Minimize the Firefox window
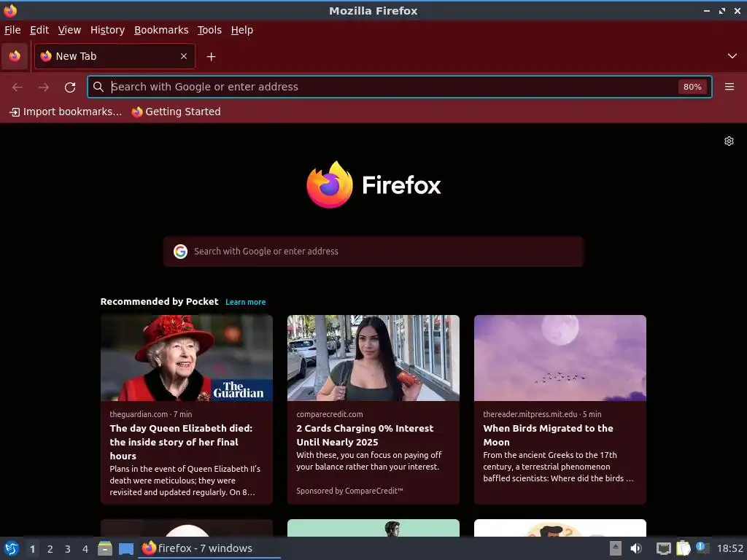747x560 pixels. [707, 10]
